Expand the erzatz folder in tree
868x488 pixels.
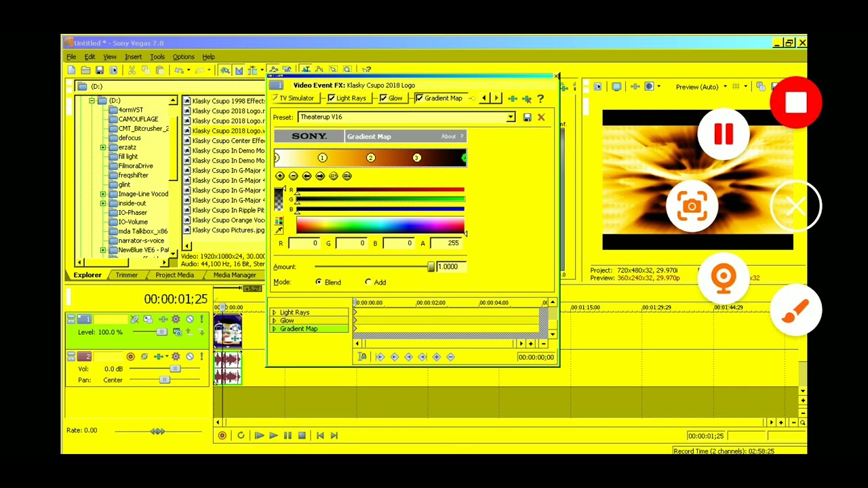(x=103, y=148)
